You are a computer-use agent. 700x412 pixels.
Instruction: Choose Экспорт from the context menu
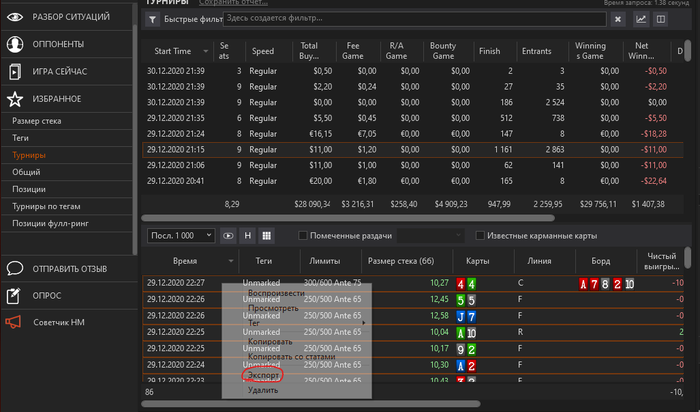pos(264,375)
